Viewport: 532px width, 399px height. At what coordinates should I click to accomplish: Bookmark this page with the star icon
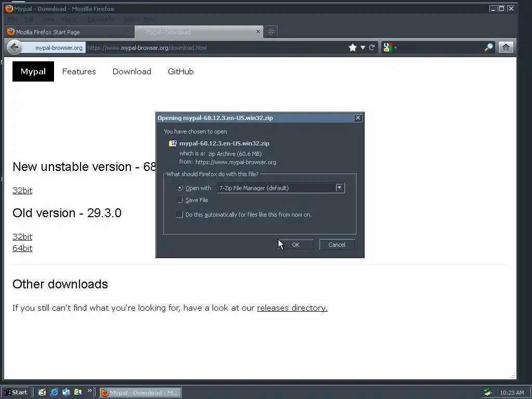(x=353, y=47)
